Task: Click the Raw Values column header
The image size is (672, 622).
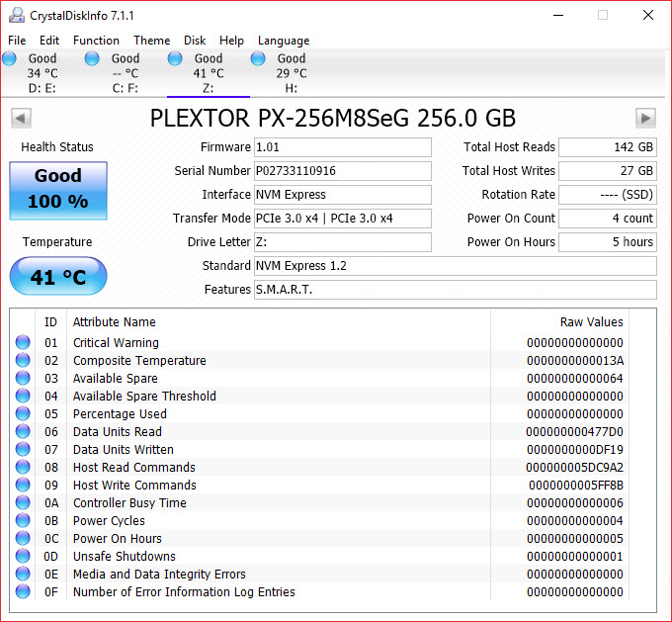Action: coord(591,321)
